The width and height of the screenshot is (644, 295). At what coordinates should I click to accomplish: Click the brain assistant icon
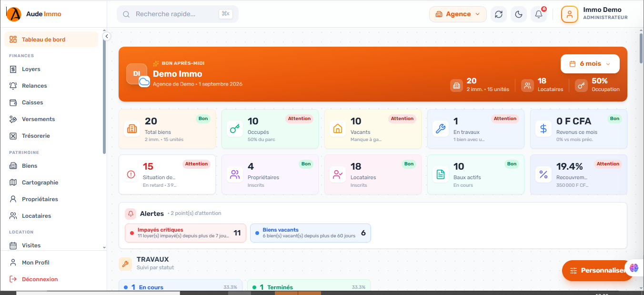[x=634, y=268]
